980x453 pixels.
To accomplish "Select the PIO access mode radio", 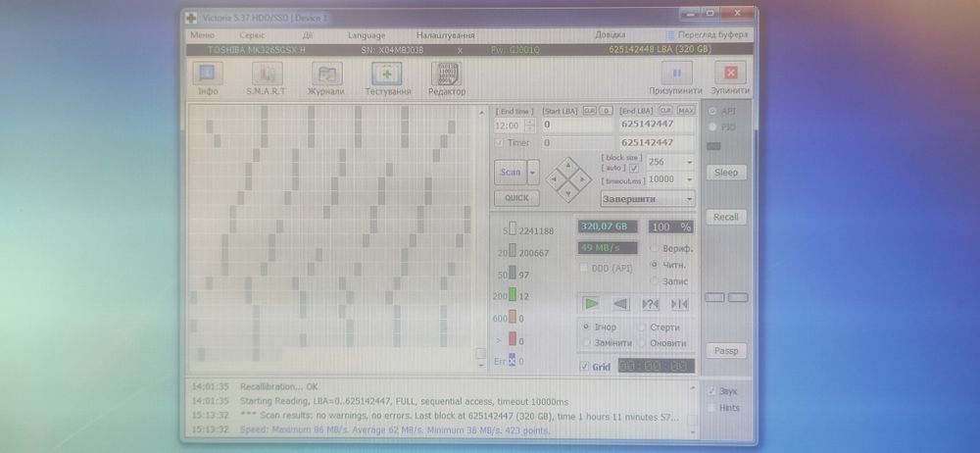I will point(711,127).
